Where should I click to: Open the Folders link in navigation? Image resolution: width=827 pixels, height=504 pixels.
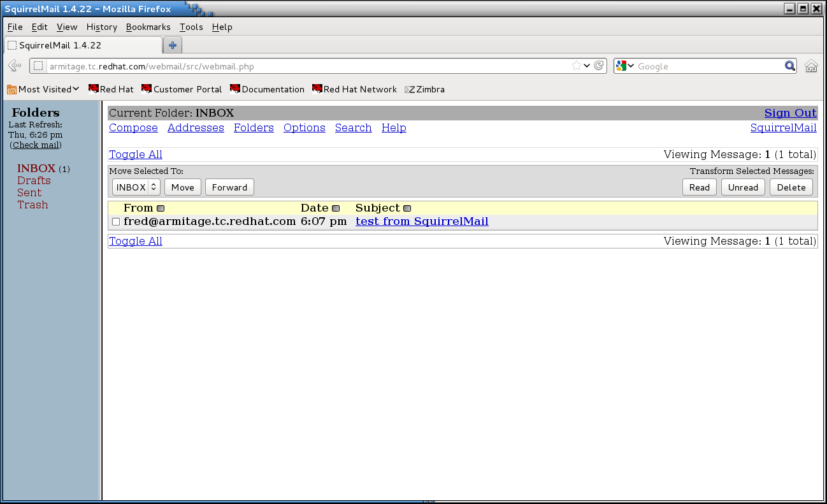click(x=254, y=127)
